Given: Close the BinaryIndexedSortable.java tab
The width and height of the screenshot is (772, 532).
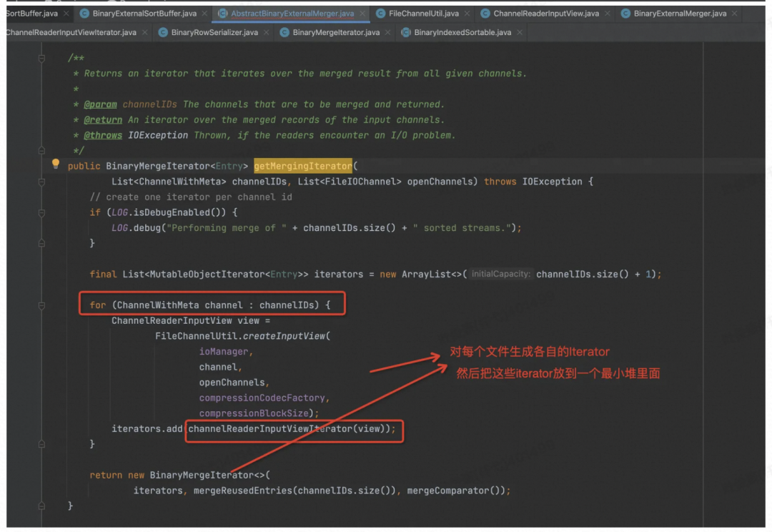Looking at the screenshot, I should pos(520,32).
